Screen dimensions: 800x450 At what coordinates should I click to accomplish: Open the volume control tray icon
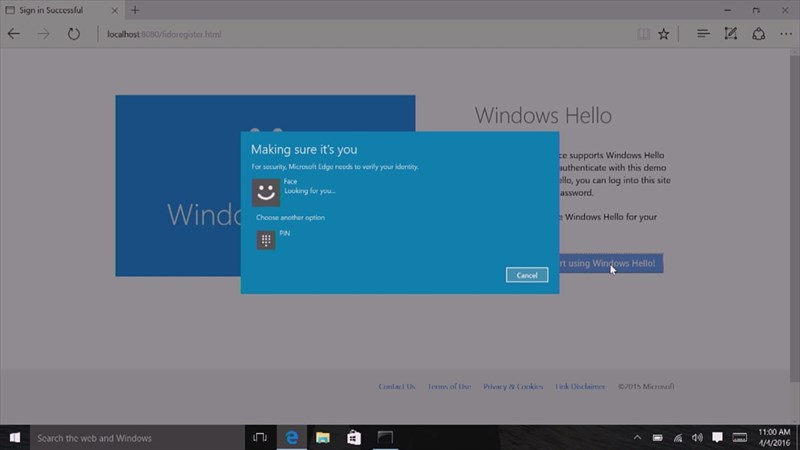pyautogui.click(x=697, y=437)
